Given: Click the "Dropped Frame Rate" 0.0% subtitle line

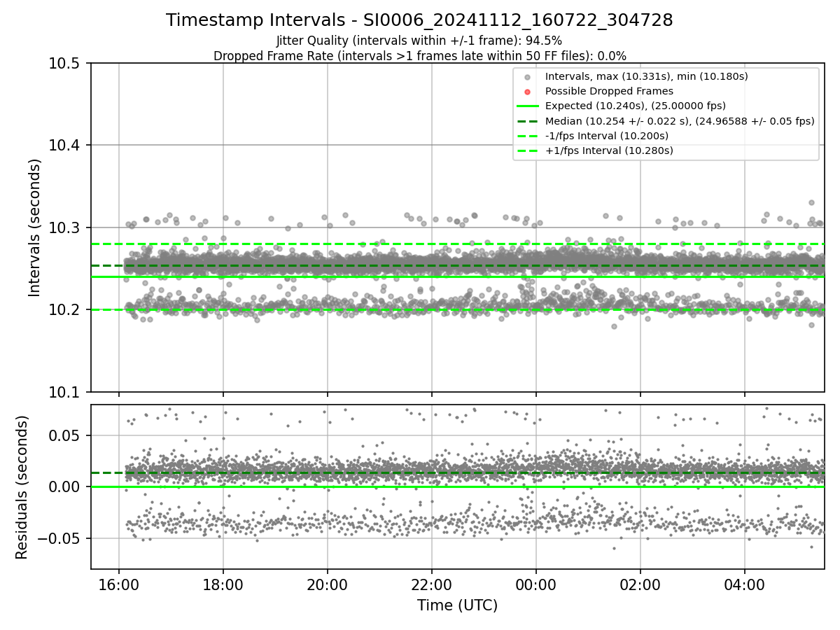Looking at the screenshot, I should coord(419,56).
